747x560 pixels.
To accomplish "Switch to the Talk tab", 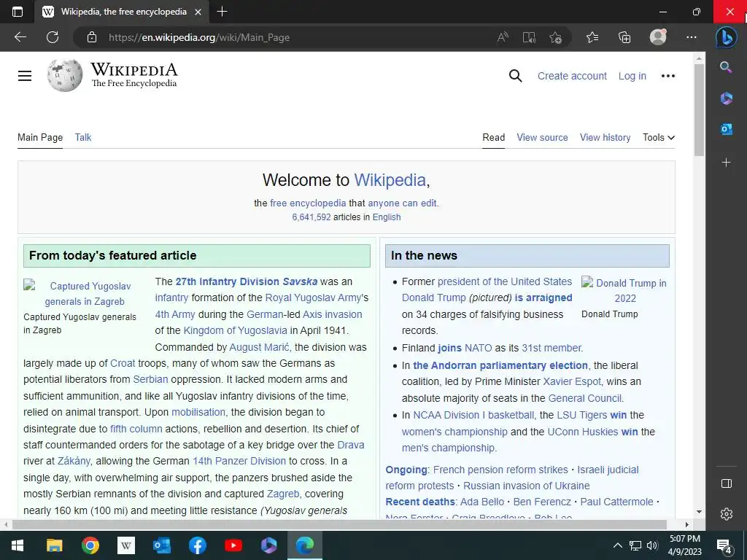I will pyautogui.click(x=83, y=137).
